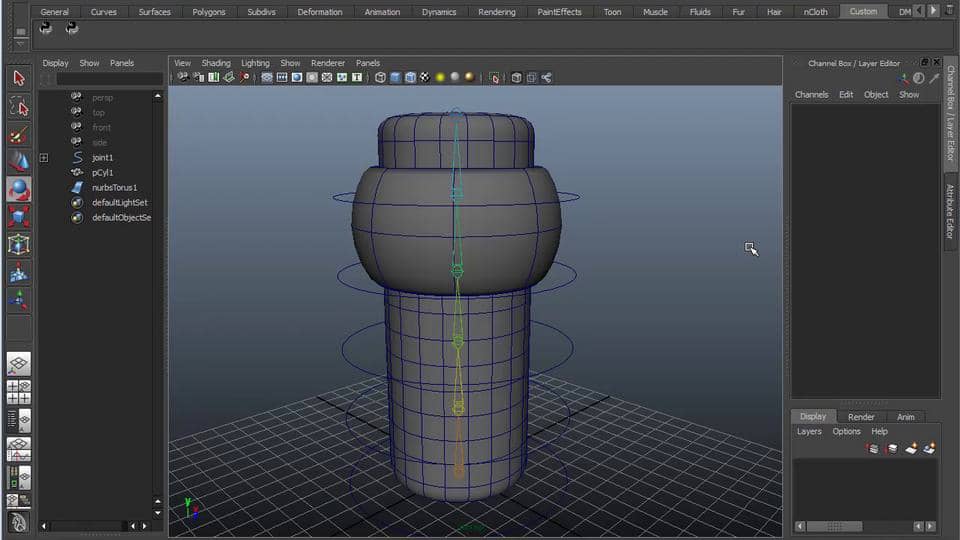
Task: Select the arrow Select tool in toolbox
Action: pyautogui.click(x=19, y=78)
